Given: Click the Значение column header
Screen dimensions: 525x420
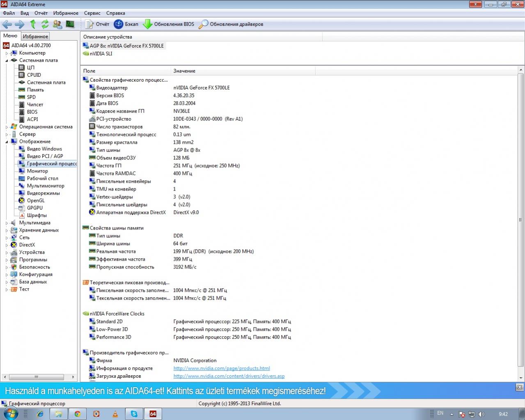Looking at the screenshot, I should coord(243,71).
